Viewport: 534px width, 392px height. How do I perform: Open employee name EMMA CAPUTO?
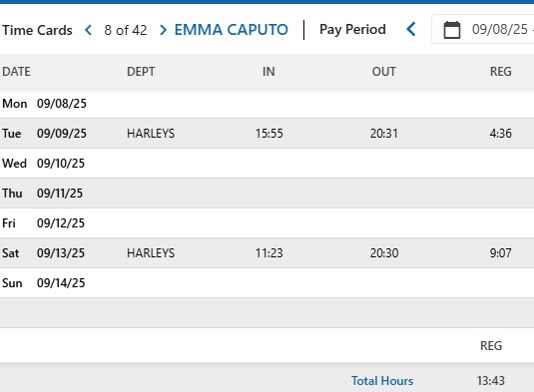(x=232, y=30)
